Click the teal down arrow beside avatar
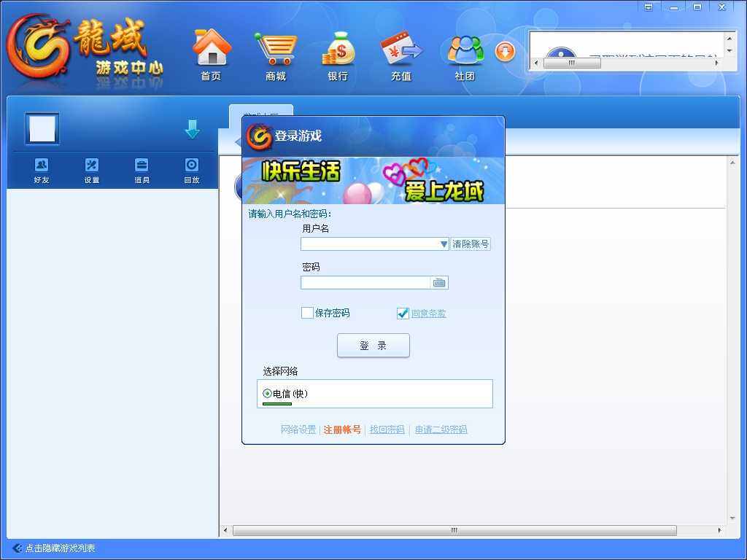Screen dimensions: 747x560 coord(193,130)
